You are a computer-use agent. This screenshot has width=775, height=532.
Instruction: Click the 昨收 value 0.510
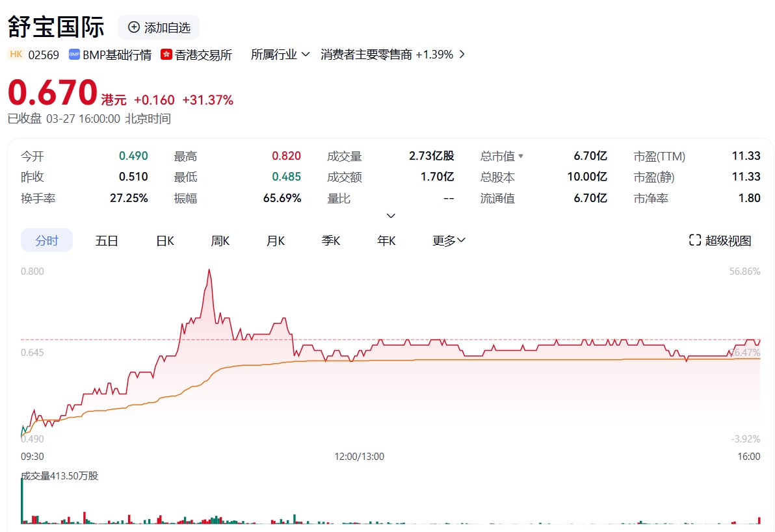(x=133, y=177)
